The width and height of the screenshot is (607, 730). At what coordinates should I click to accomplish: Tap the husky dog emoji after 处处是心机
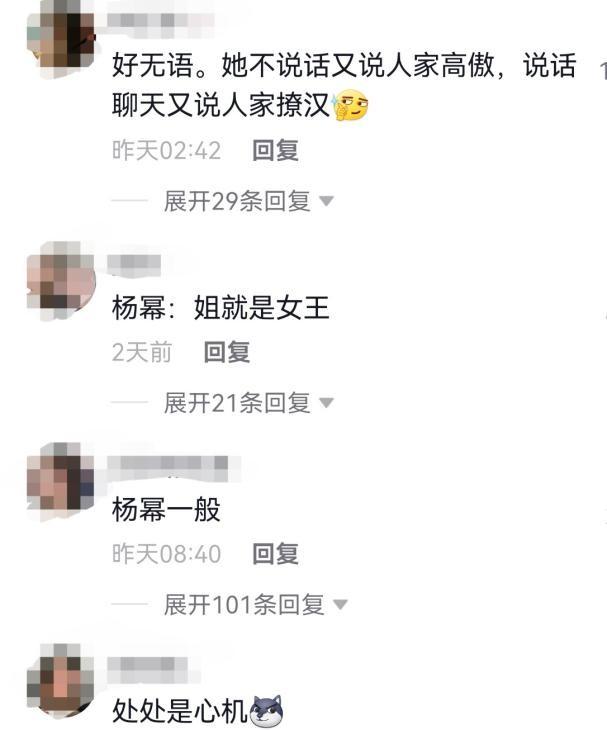point(266,710)
